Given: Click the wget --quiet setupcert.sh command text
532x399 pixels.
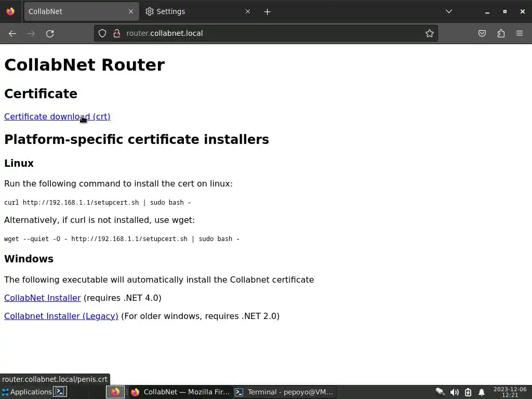Looking at the screenshot, I should click(x=122, y=239).
